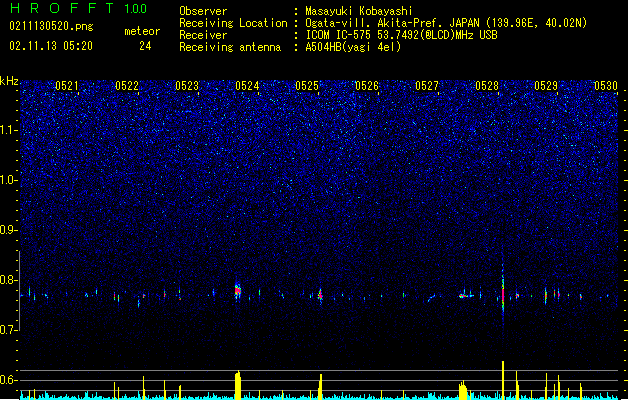Image resolution: width=629 pixels, height=400 pixels.
Task: Click the 0.7 kHz frequency label
Action: 8,330
